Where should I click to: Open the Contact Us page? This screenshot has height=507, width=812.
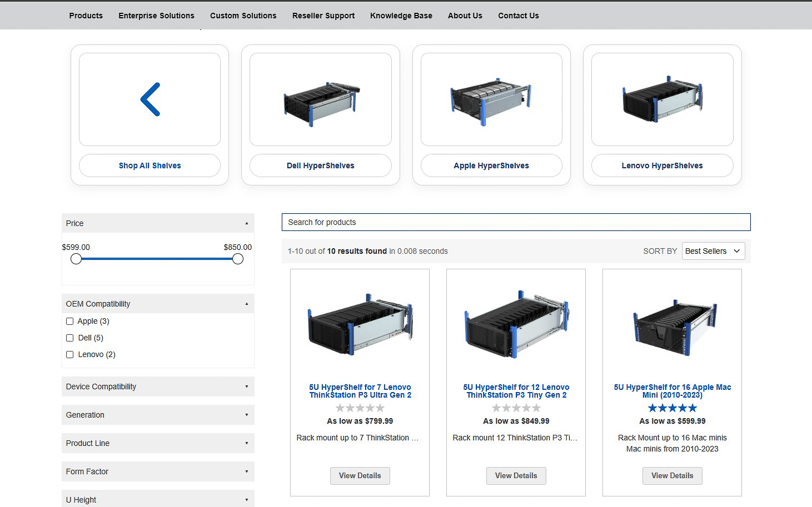click(519, 16)
